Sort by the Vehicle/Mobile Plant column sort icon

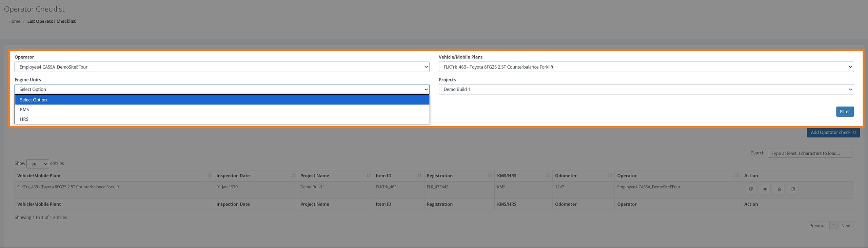(x=209, y=176)
